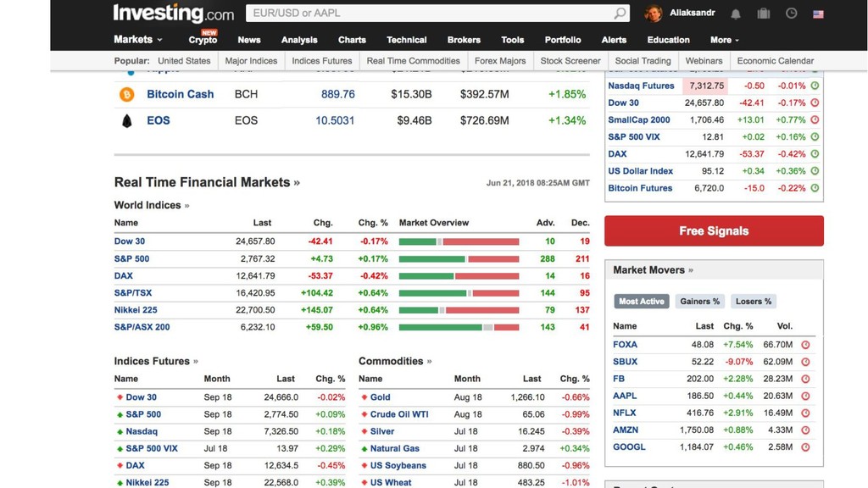Open the Economic Calendar link
This screenshot has width=868, height=488.
pyautogui.click(x=776, y=61)
